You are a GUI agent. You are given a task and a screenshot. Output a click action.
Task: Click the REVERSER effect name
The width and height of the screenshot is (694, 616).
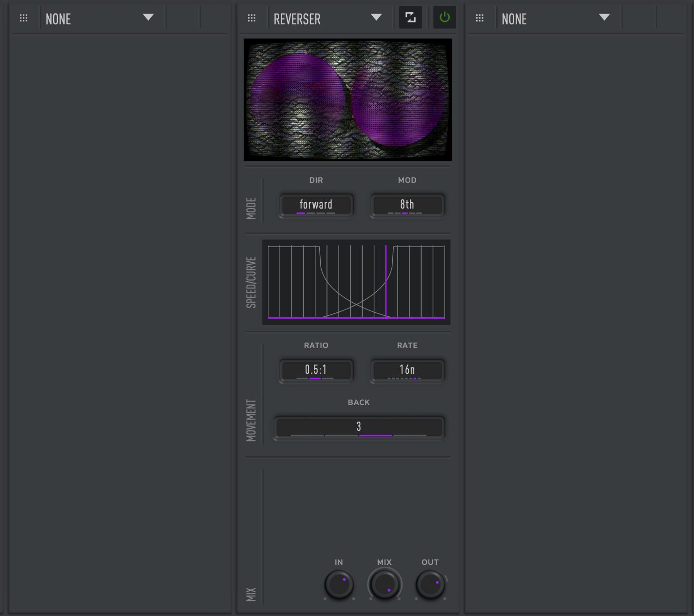(x=297, y=19)
